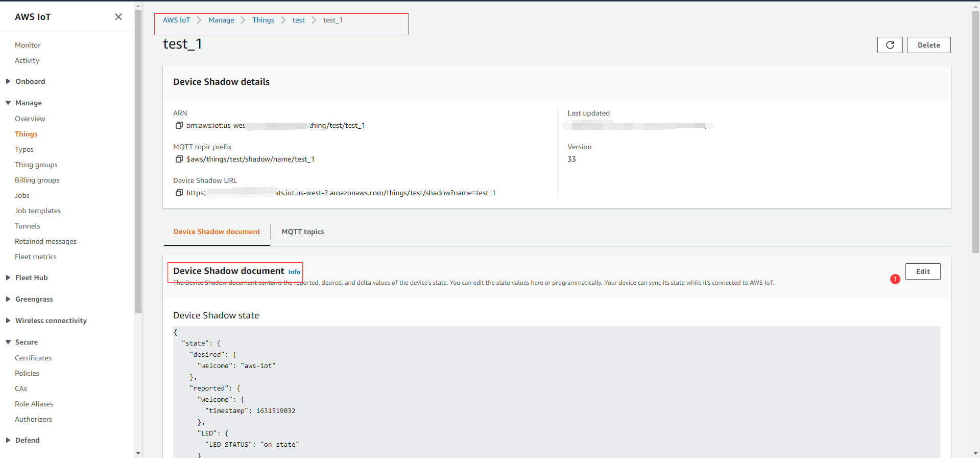Close the AWS IoT navigation panel

pyautogui.click(x=118, y=17)
